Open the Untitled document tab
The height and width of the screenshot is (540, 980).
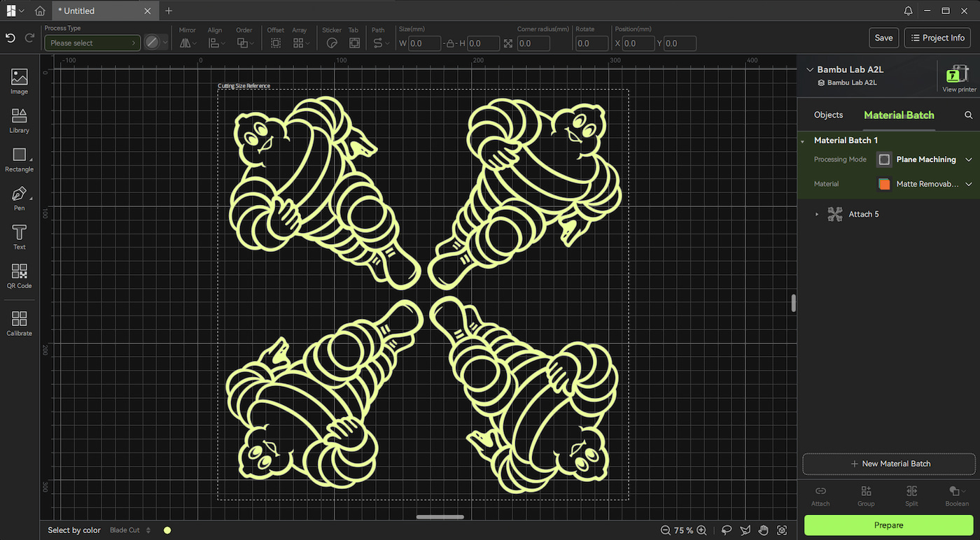pyautogui.click(x=104, y=10)
